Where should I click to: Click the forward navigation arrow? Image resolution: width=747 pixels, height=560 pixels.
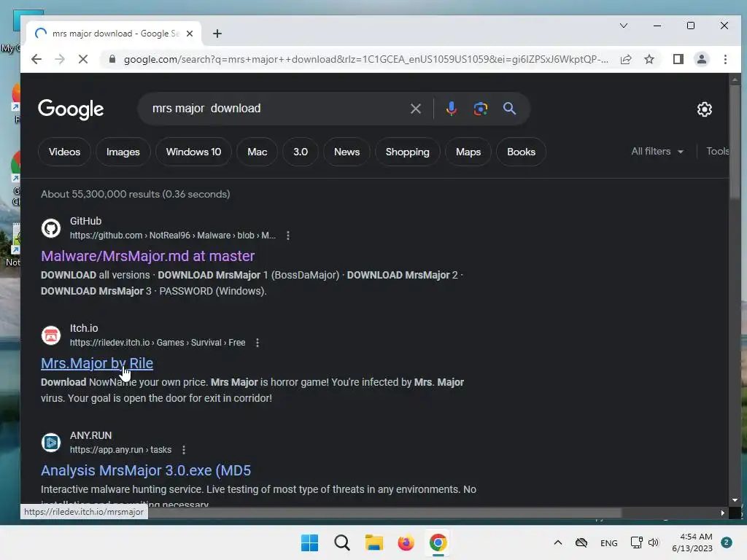[x=60, y=59]
